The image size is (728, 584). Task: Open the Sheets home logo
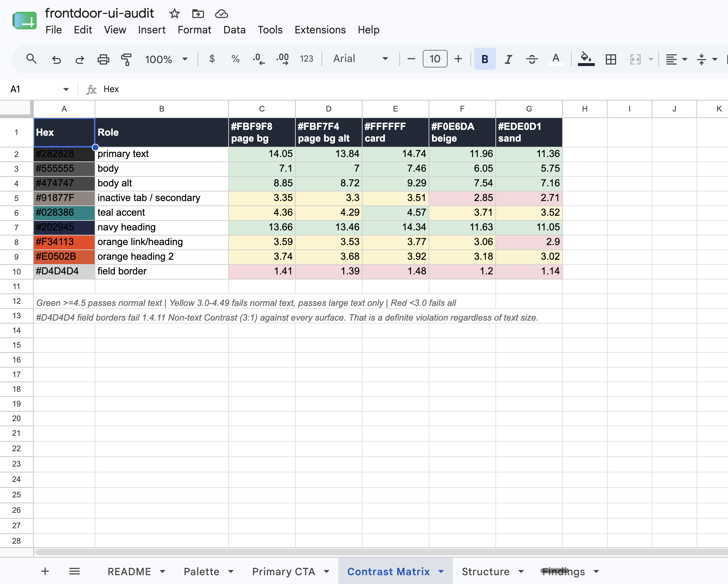[25, 21]
